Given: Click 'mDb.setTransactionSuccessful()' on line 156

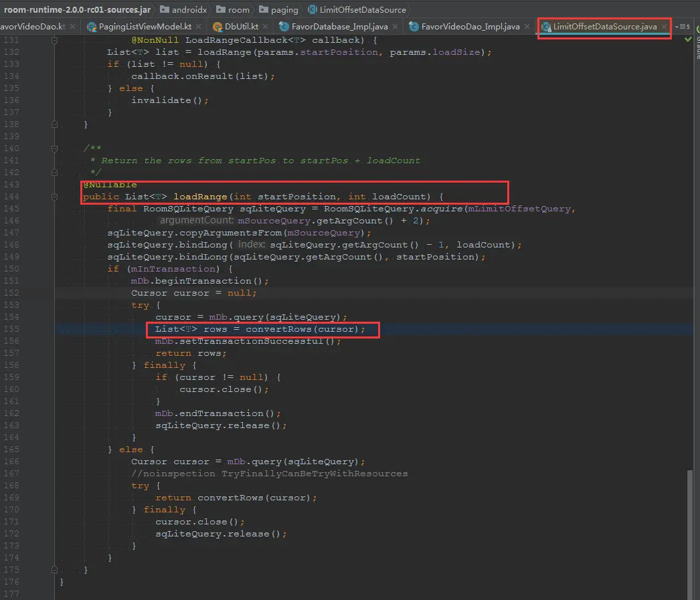Looking at the screenshot, I should point(245,341).
